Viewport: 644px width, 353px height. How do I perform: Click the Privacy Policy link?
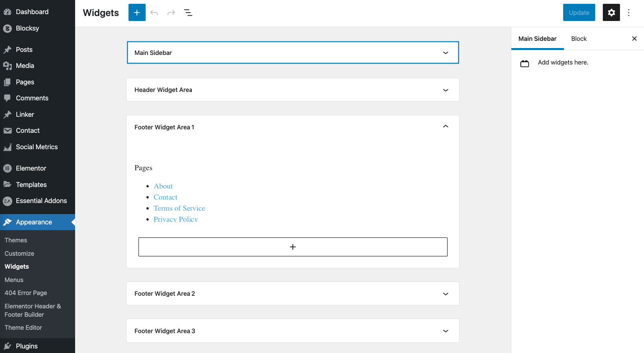pos(176,219)
